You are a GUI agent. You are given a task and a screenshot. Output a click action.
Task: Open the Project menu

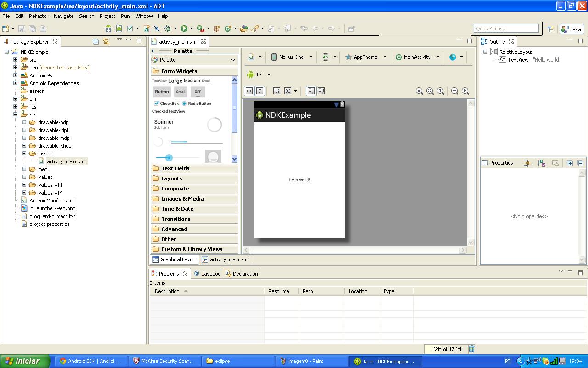107,16
